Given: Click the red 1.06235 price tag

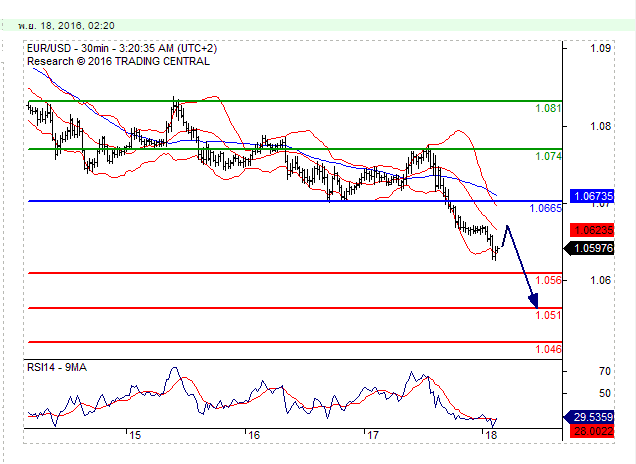Looking at the screenshot, I should click(592, 230).
